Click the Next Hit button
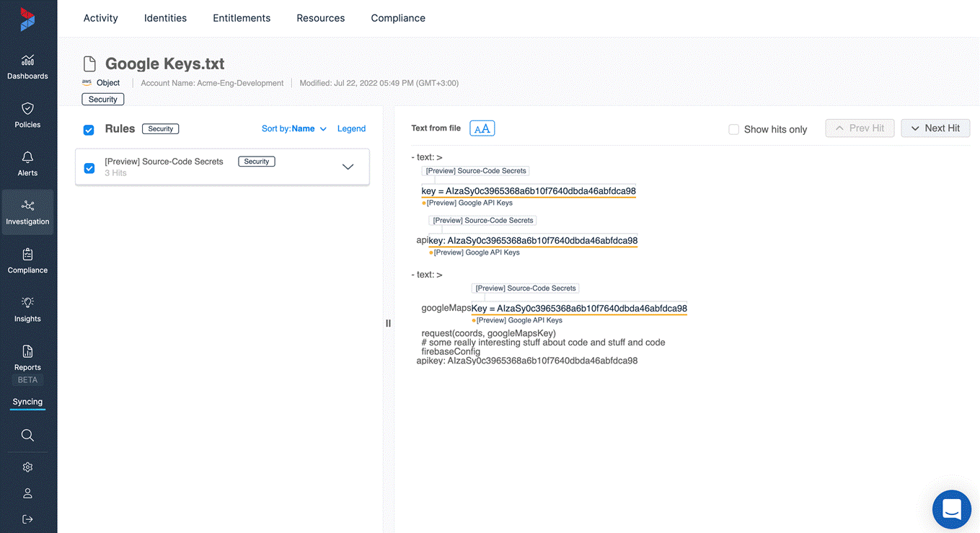Image resolution: width=980 pixels, height=533 pixels. point(935,128)
